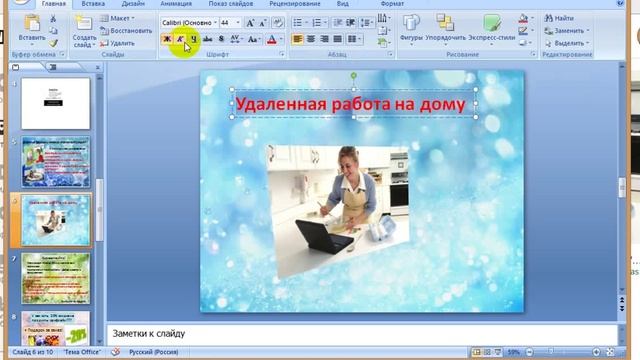Click the Format Painter brush icon
The height and width of the screenshot is (360, 640).
53,43
